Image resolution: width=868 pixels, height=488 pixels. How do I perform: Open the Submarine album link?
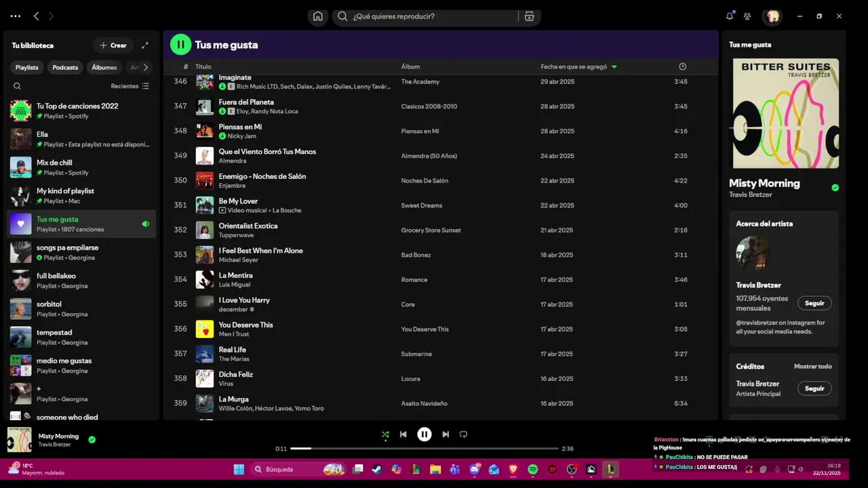coord(416,354)
